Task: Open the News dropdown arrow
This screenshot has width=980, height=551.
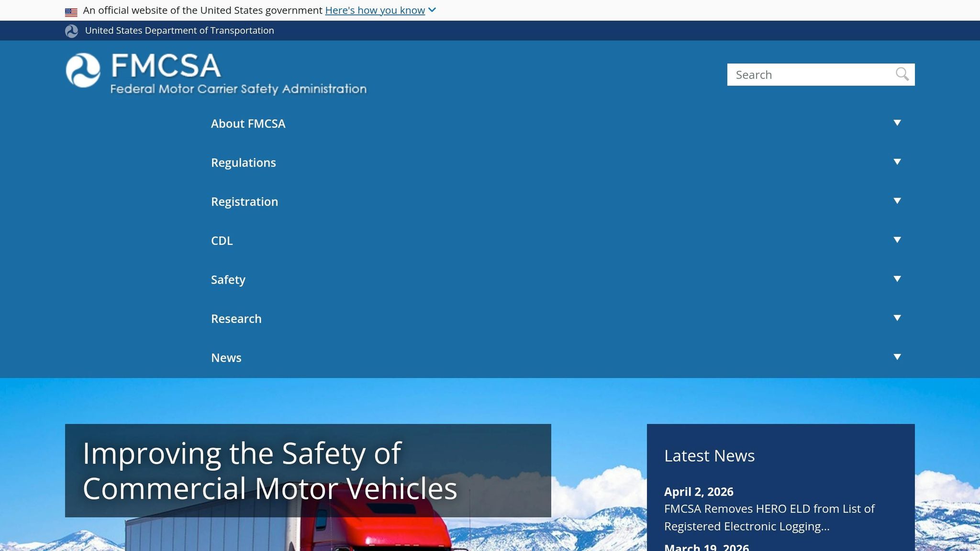Action: 896,357
